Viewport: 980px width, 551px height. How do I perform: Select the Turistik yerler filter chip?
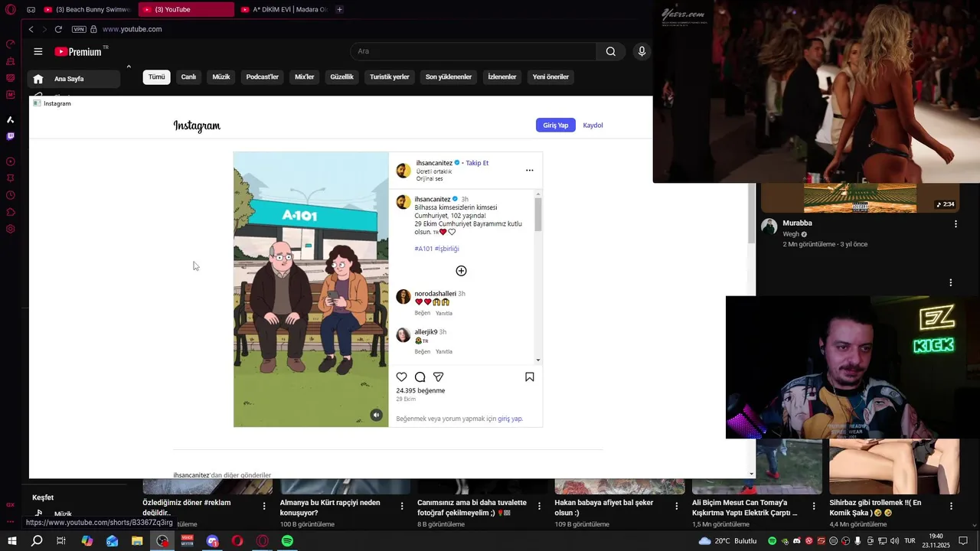click(390, 77)
